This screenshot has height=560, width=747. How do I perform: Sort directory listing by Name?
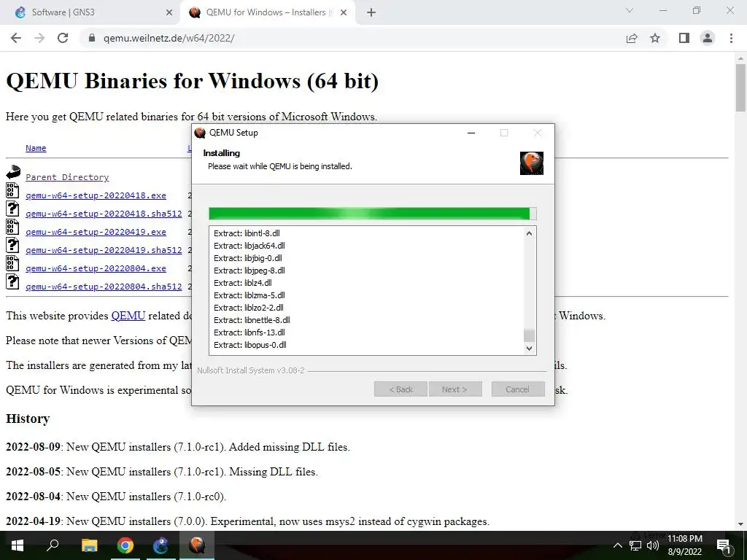[x=36, y=148]
